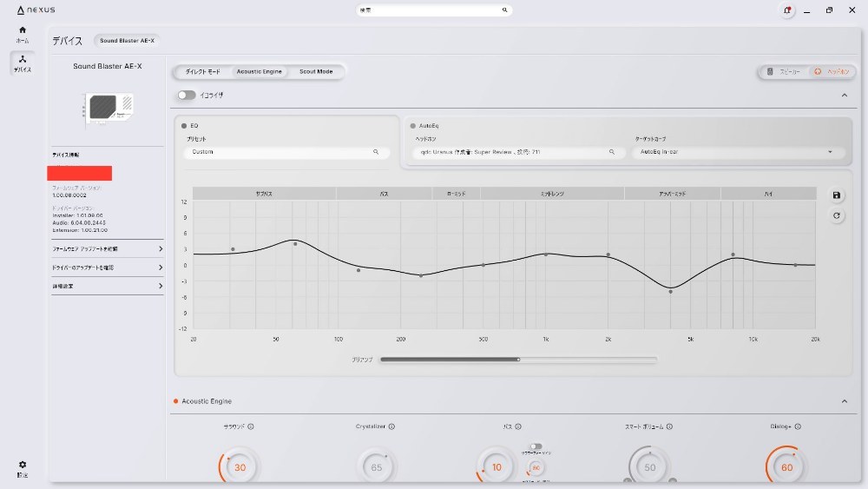This screenshot has width=868, height=489.
Task: Click the Surround knob showing 30
Action: [240, 467]
